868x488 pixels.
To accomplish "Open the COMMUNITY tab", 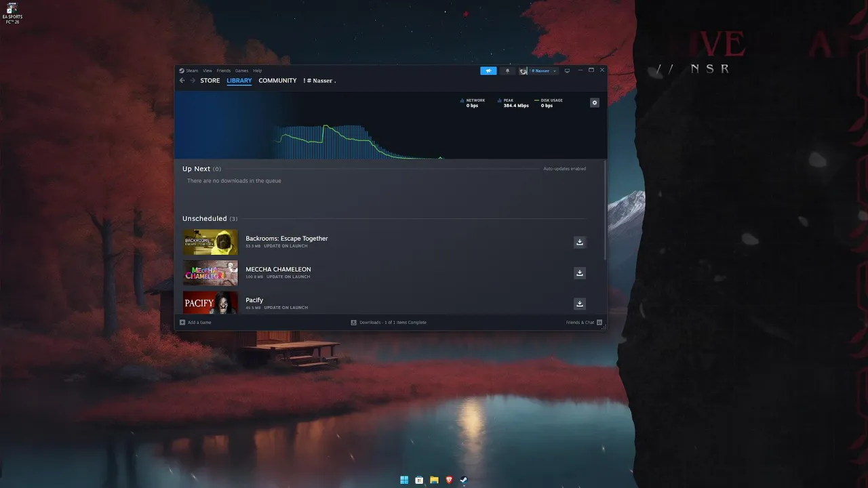I will click(x=277, y=81).
